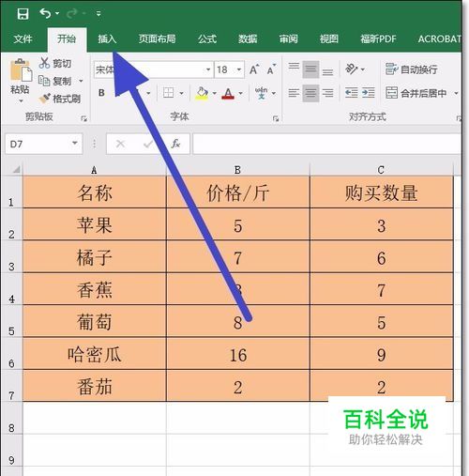The width and height of the screenshot is (469, 476).
Task: Toggle align right icon
Action: point(327,93)
